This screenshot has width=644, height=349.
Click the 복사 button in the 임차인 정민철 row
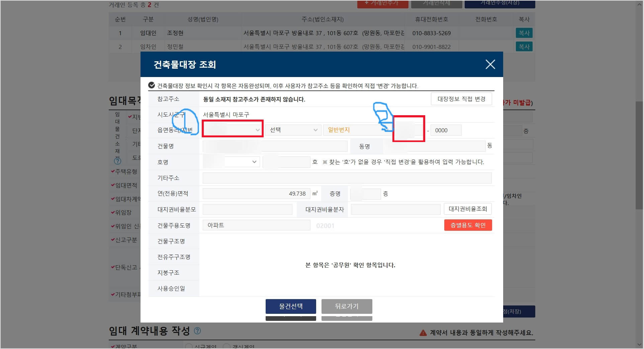[524, 47]
